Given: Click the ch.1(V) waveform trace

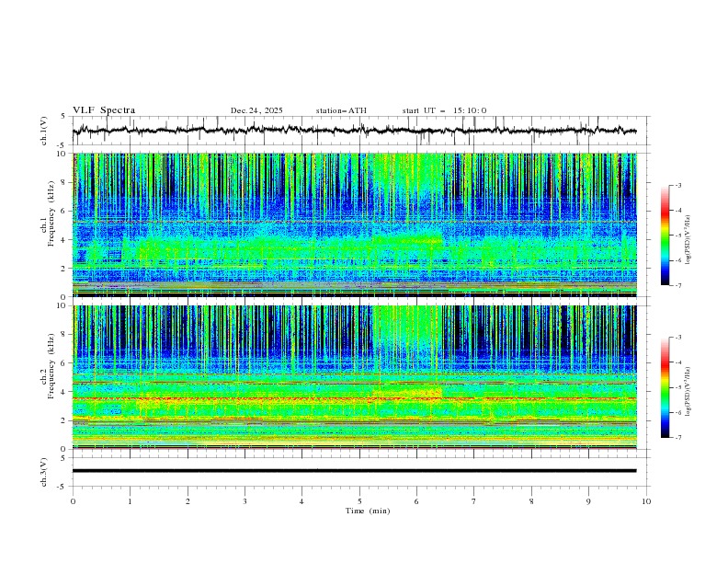Looking at the screenshot, I should coord(354,131).
